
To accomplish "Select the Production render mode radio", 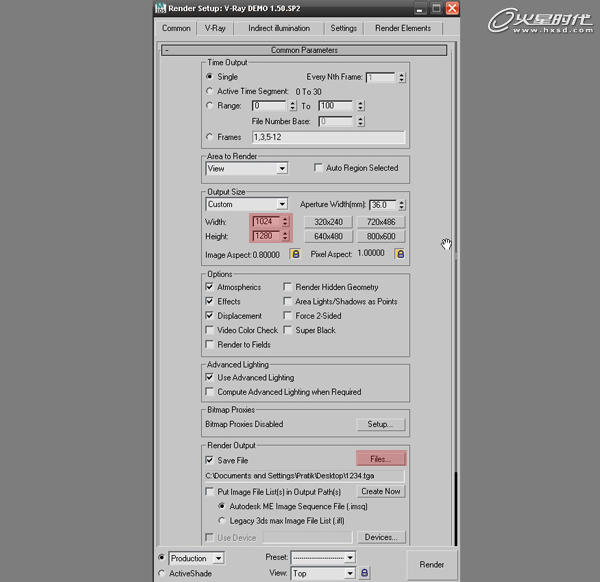I will tap(161, 558).
